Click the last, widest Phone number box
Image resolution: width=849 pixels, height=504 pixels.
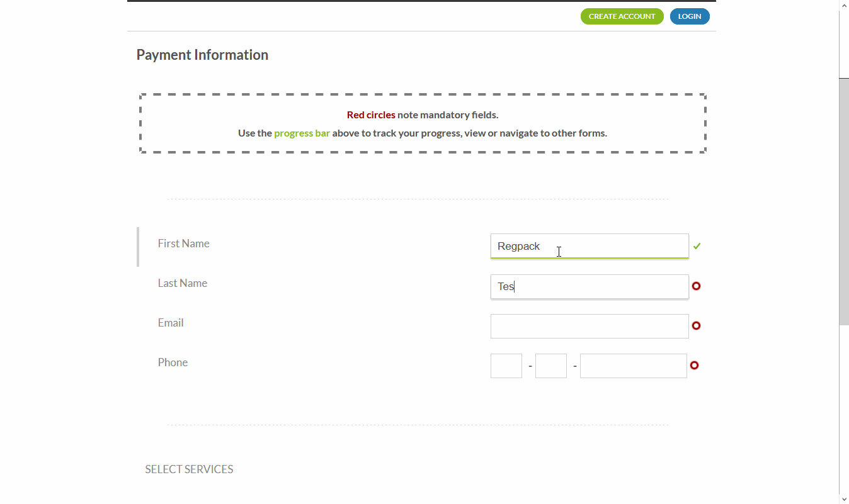(x=633, y=366)
